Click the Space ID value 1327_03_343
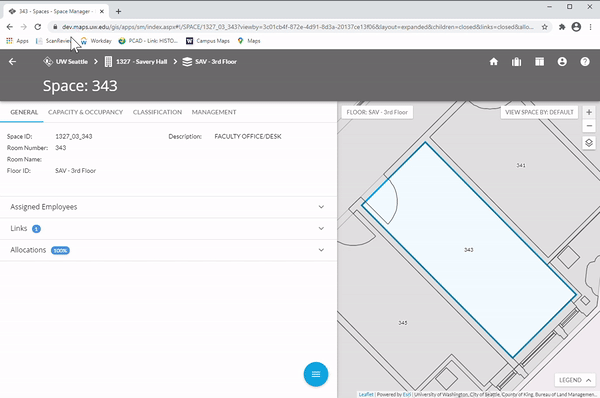This screenshot has width=600, height=398. (73, 136)
